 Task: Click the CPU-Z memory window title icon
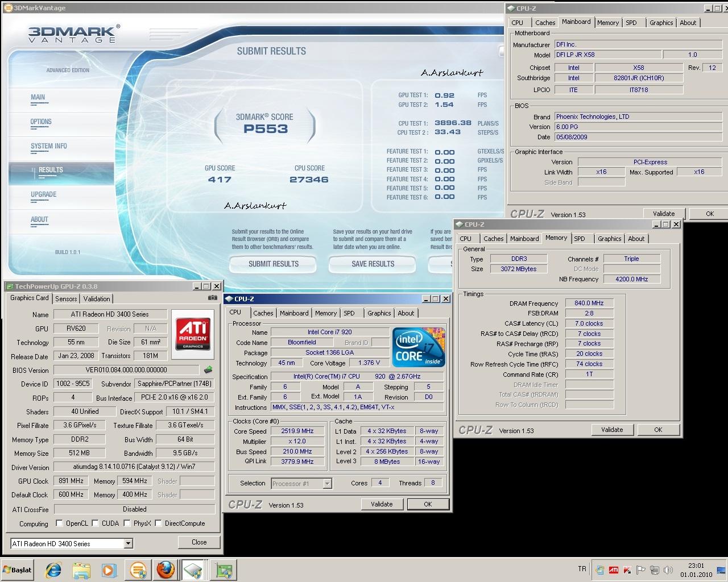click(459, 224)
